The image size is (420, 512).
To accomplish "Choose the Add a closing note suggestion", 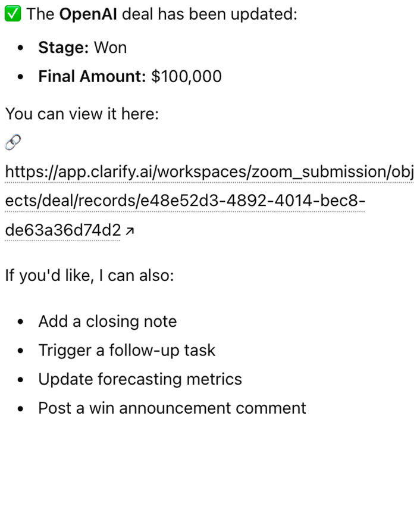I will click(x=107, y=321).
